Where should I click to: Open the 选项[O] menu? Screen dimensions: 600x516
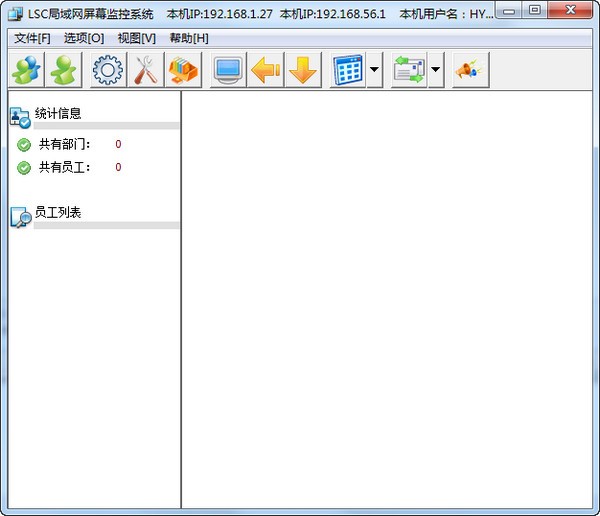(84, 38)
